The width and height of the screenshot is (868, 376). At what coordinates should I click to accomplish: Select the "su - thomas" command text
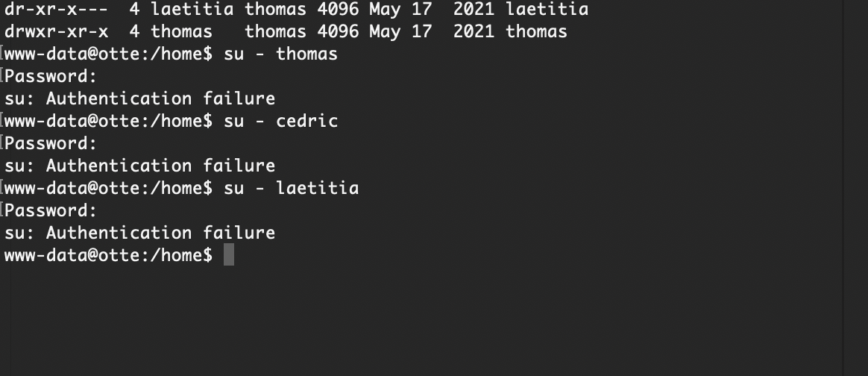click(x=280, y=54)
